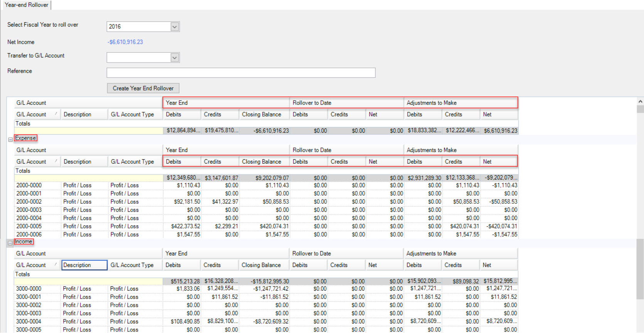Click the Create Year End Rollover button
The width and height of the screenshot is (644, 333).
point(143,88)
